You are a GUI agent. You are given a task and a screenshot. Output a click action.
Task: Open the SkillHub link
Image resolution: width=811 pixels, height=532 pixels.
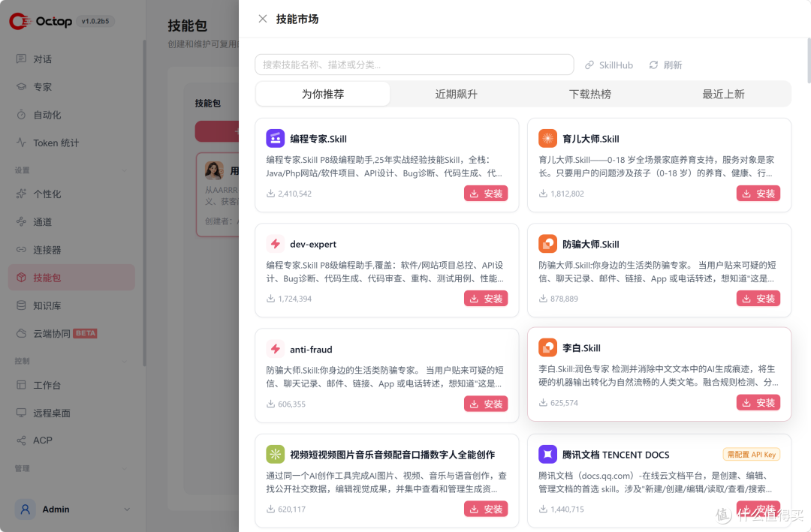[x=609, y=65]
